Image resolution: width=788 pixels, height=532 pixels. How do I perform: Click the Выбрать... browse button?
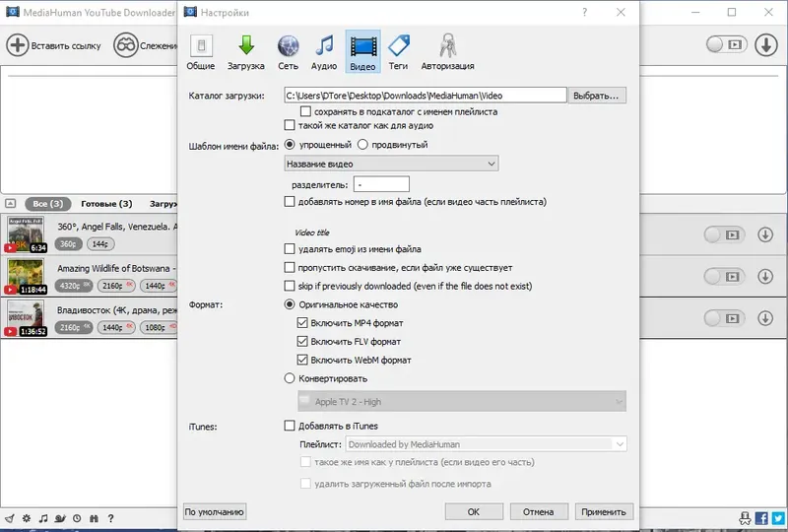597,96
